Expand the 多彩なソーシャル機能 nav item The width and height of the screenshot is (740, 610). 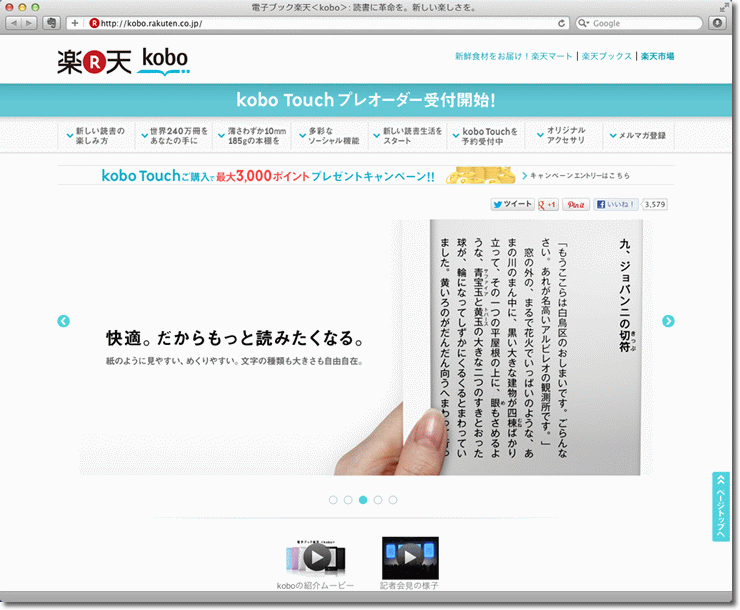click(x=329, y=136)
